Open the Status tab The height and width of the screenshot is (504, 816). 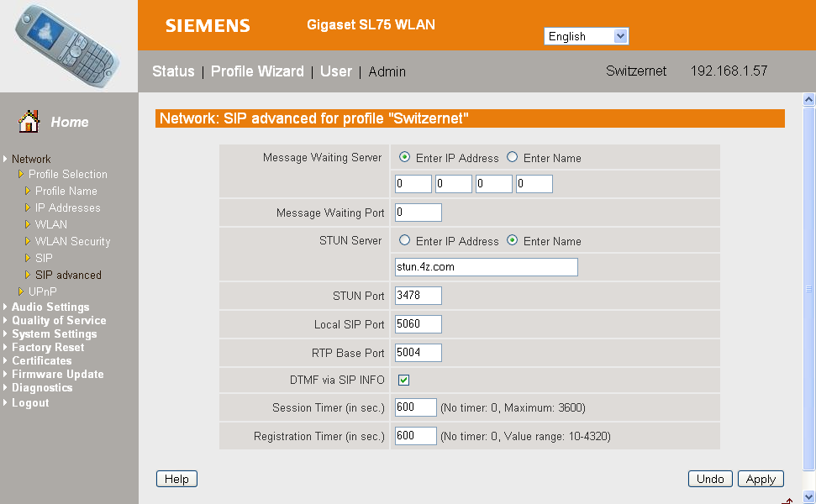(x=173, y=71)
